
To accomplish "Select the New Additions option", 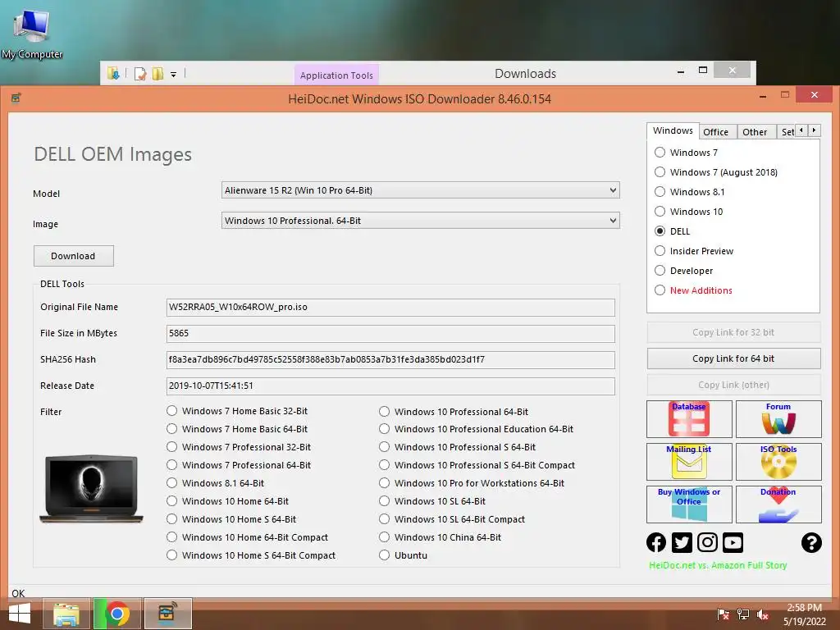I will tap(660, 290).
